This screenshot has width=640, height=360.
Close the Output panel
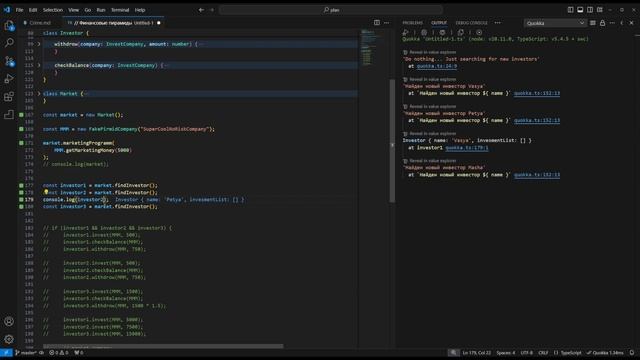(x=631, y=23)
